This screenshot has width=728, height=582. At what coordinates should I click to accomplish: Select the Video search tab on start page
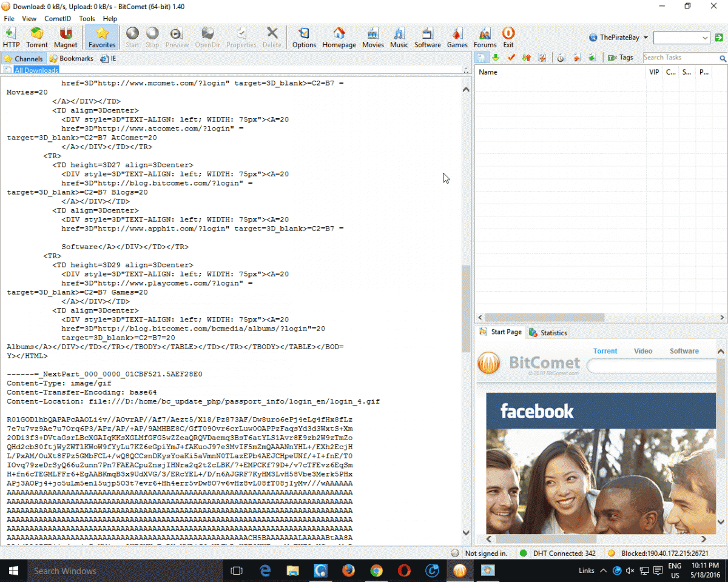643,351
